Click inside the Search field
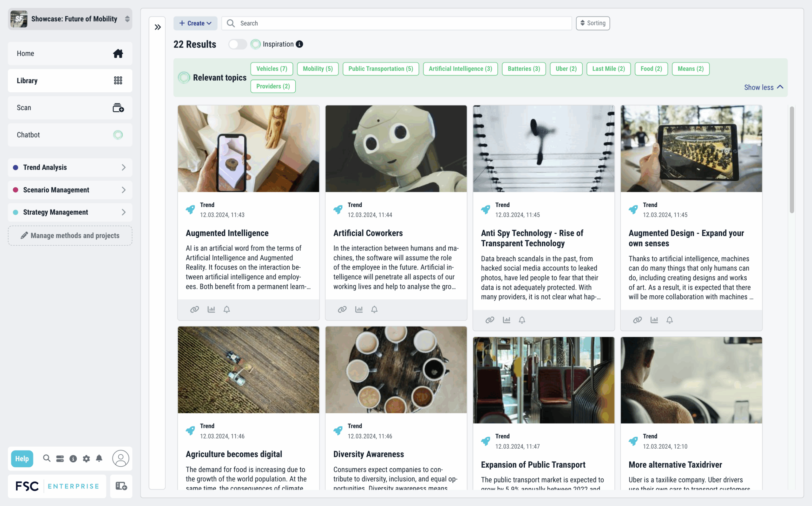This screenshot has width=812, height=506. (x=395, y=23)
